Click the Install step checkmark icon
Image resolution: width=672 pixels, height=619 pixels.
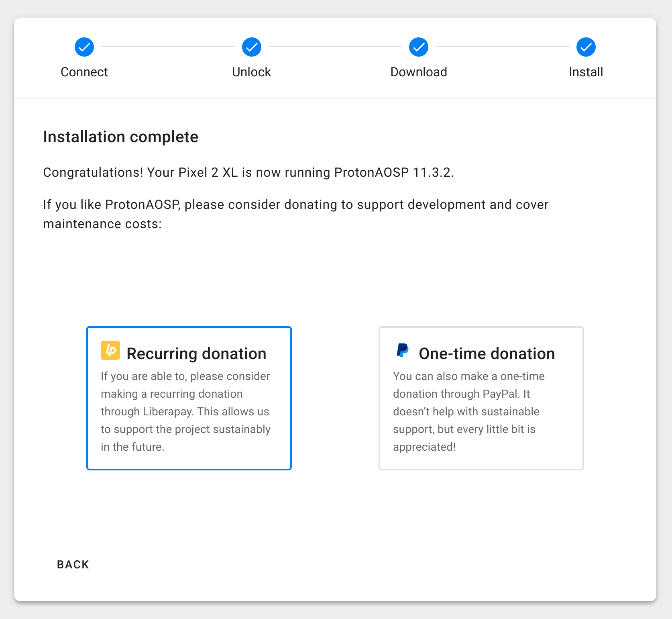click(586, 47)
